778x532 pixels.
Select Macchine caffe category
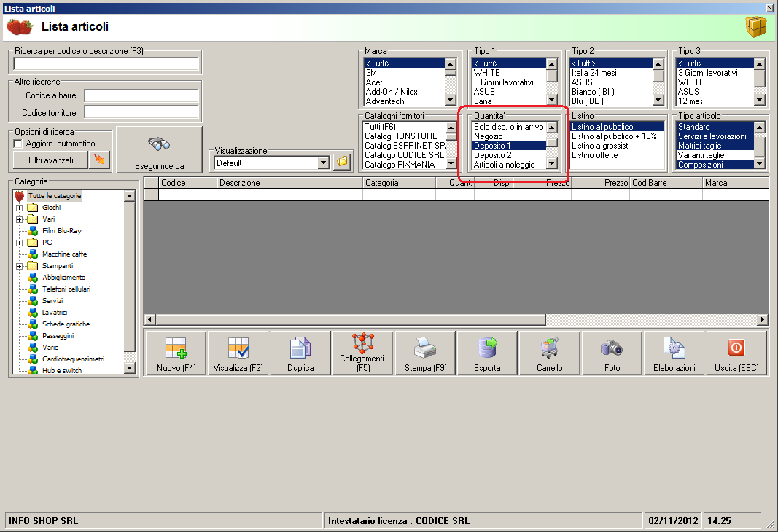(64, 254)
